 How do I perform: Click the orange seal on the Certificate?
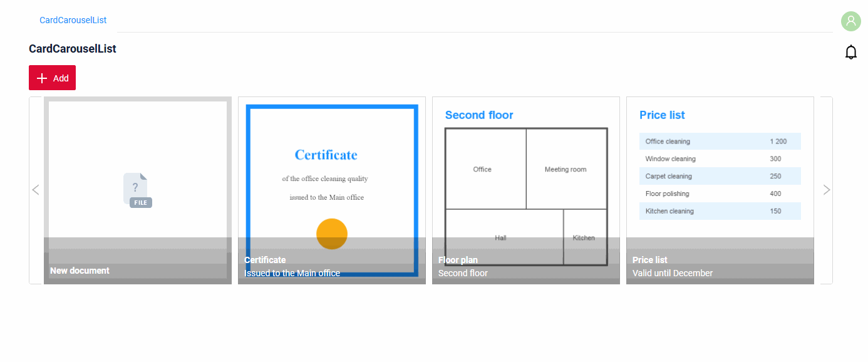tap(332, 234)
